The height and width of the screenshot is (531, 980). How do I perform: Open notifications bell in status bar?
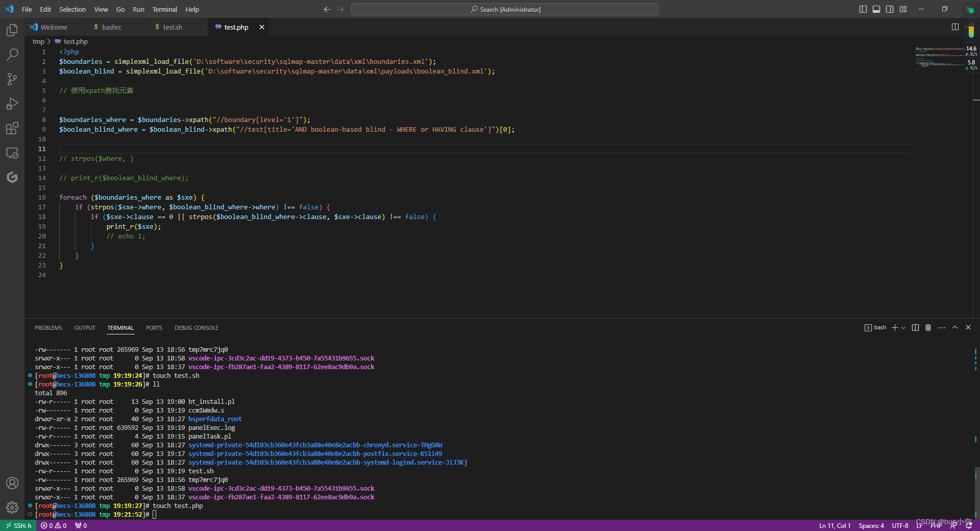(969, 525)
